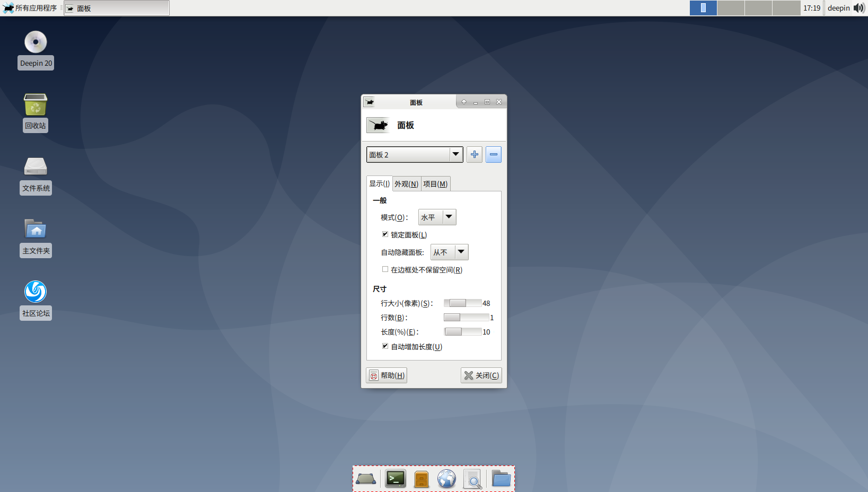The height and width of the screenshot is (492, 868).
Task: Open the application finder magnifier icon in the dock
Action: pos(472,479)
